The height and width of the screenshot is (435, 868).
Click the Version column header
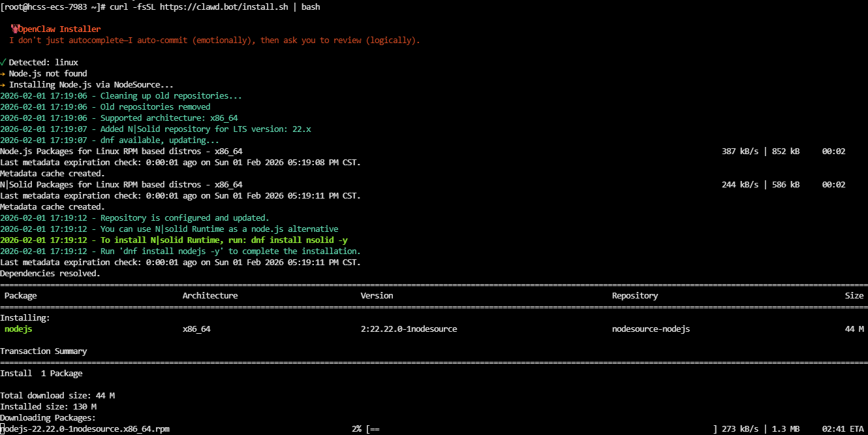(x=377, y=296)
